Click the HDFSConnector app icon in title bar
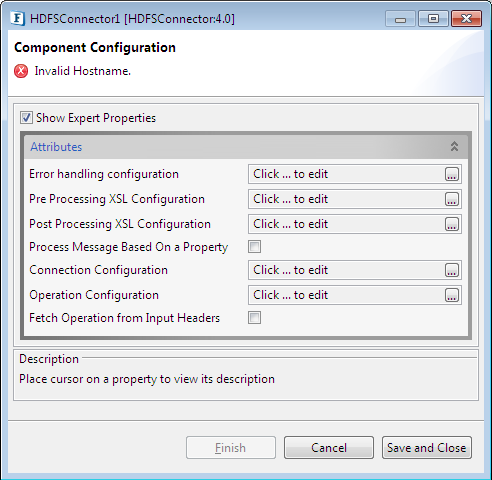This screenshot has width=492, height=480. pos(17,18)
